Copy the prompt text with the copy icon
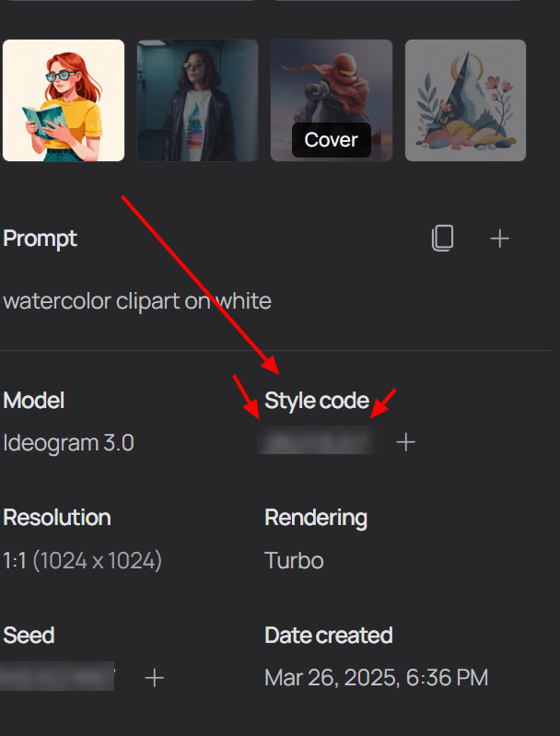560x736 pixels. 442,239
